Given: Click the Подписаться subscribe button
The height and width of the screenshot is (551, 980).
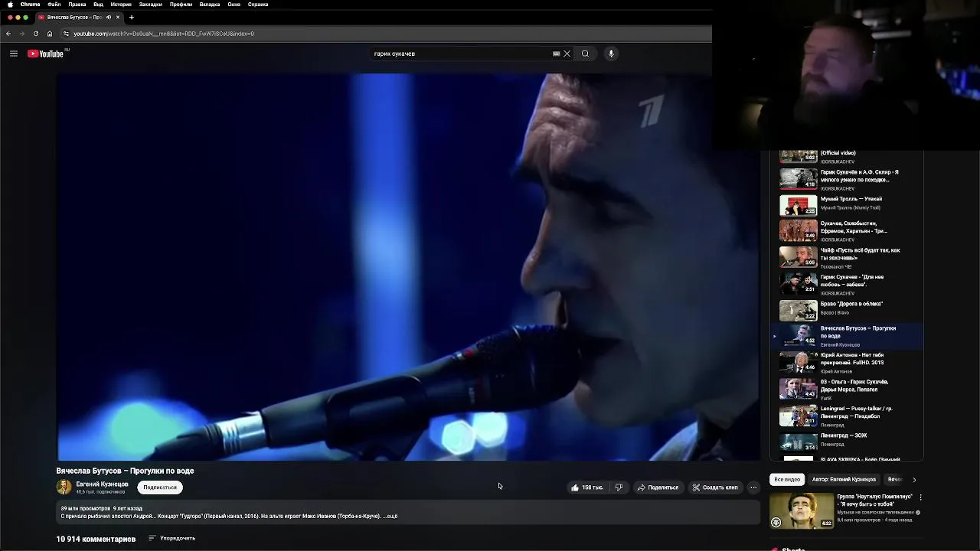Looking at the screenshot, I should click(160, 487).
